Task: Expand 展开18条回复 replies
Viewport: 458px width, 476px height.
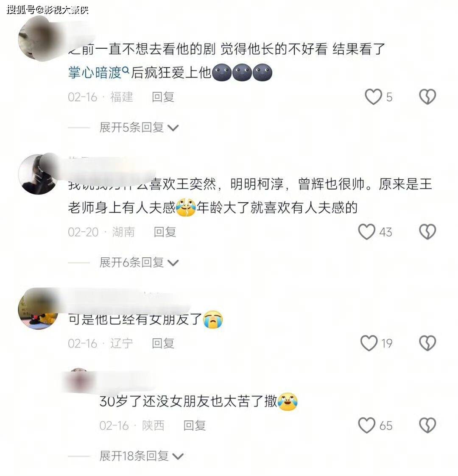Action: pyautogui.click(x=141, y=456)
